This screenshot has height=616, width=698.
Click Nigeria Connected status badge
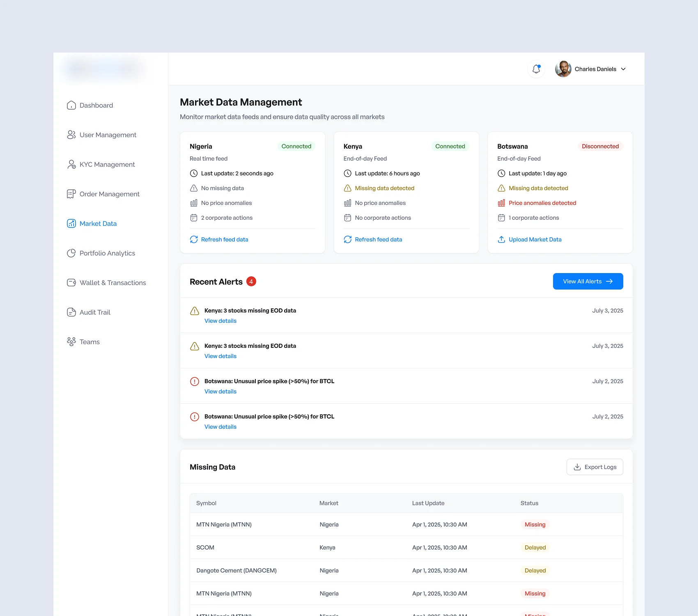pos(296,146)
